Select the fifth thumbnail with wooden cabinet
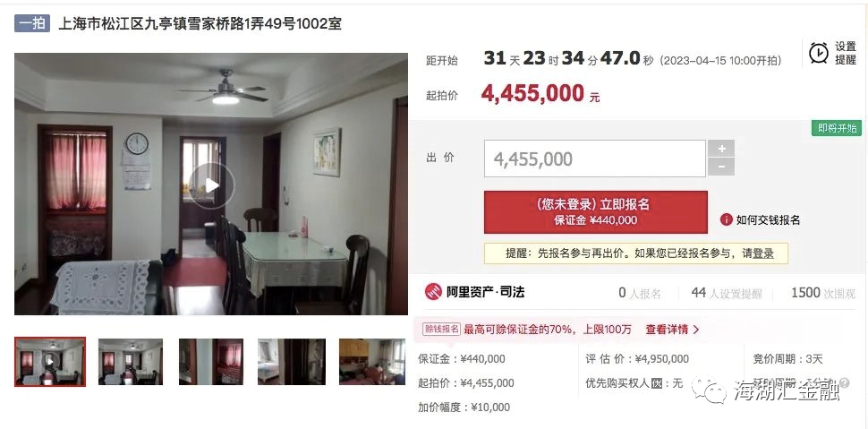Image resolution: width=868 pixels, height=429 pixels. (372, 362)
